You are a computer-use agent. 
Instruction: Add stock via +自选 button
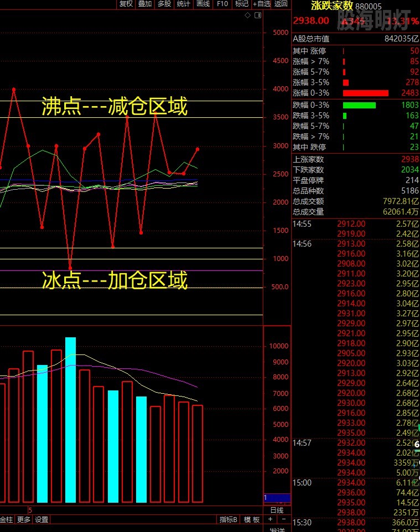point(262,4)
